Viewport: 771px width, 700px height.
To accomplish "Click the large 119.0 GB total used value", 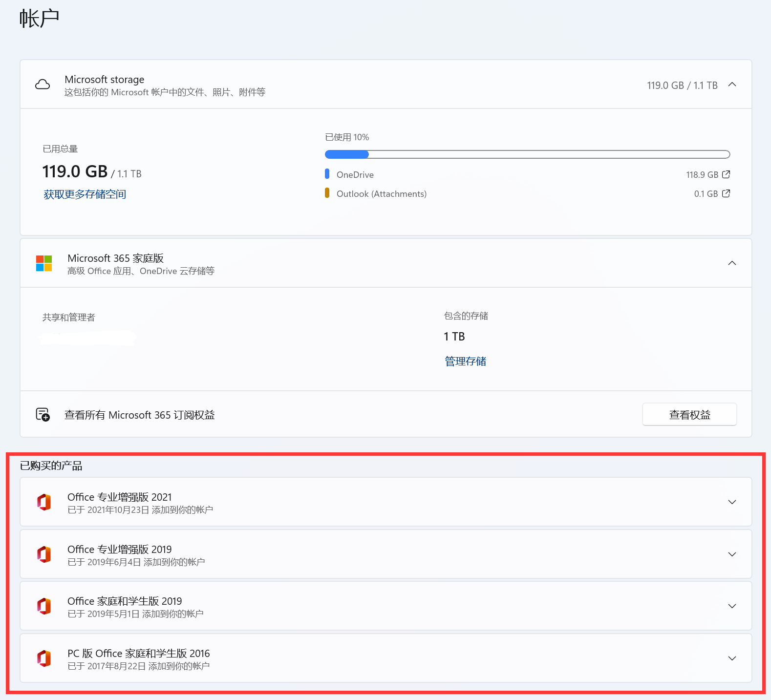I will [x=75, y=171].
